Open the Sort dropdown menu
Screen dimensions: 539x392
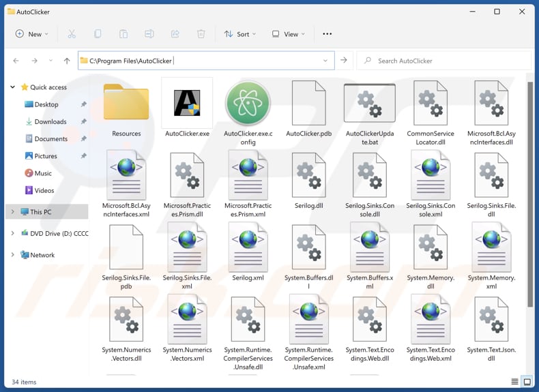click(240, 34)
